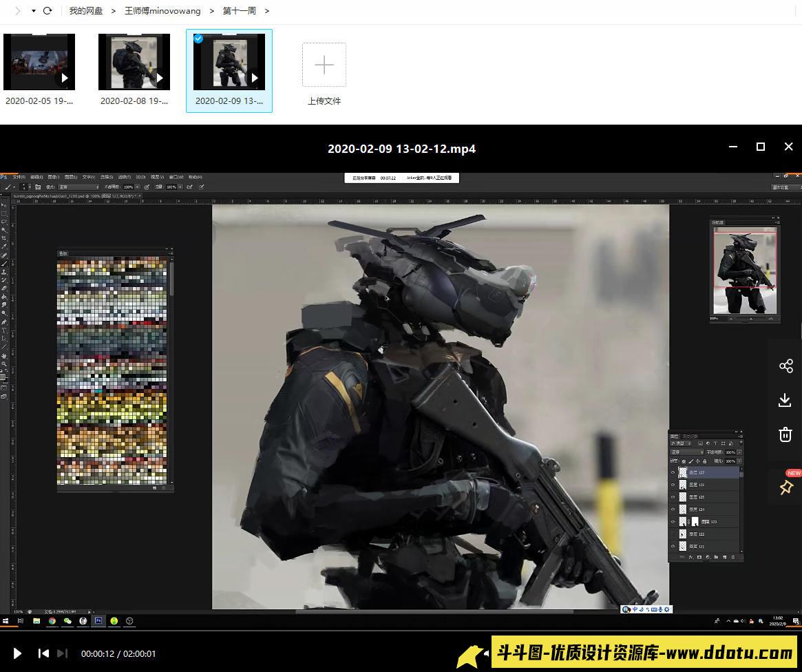Click the 00:00:12 / 02:00:01 time display
Screen dimensions: 802x672
[118, 653]
